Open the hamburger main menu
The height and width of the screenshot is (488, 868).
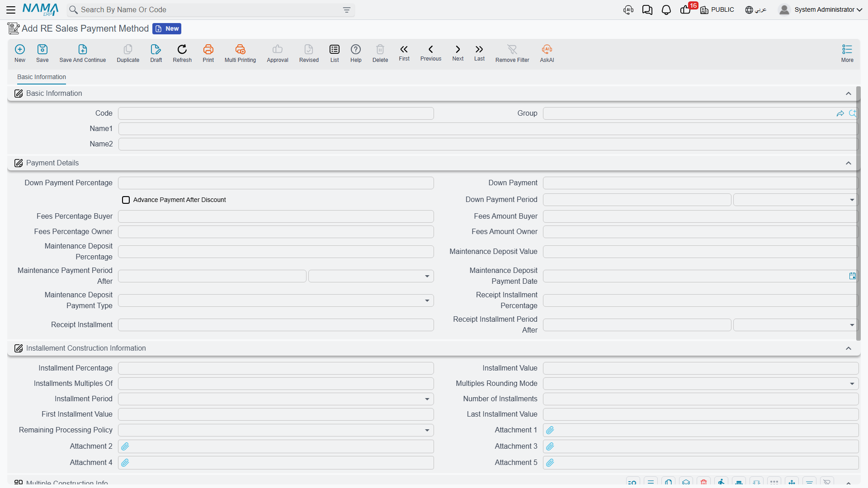point(11,9)
